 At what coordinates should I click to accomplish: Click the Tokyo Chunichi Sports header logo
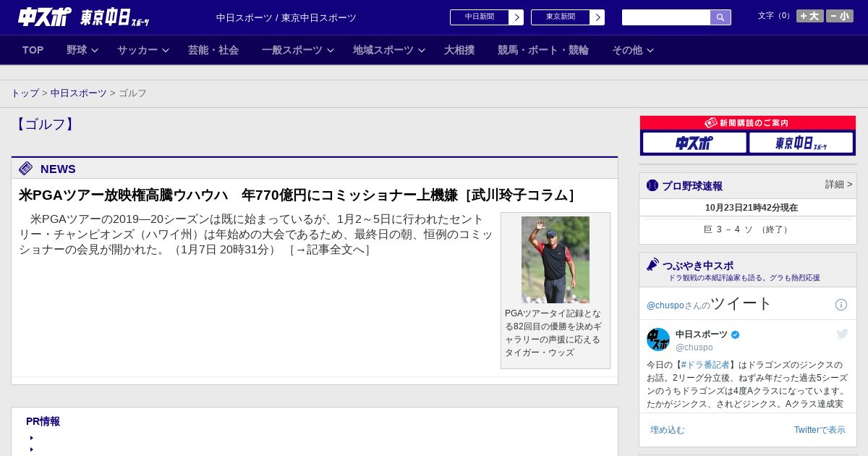coord(115,17)
